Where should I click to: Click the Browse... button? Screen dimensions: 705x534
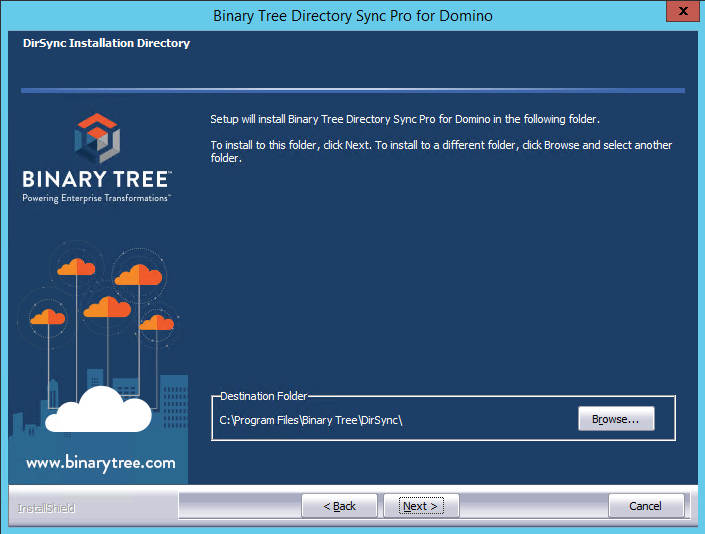tap(616, 419)
